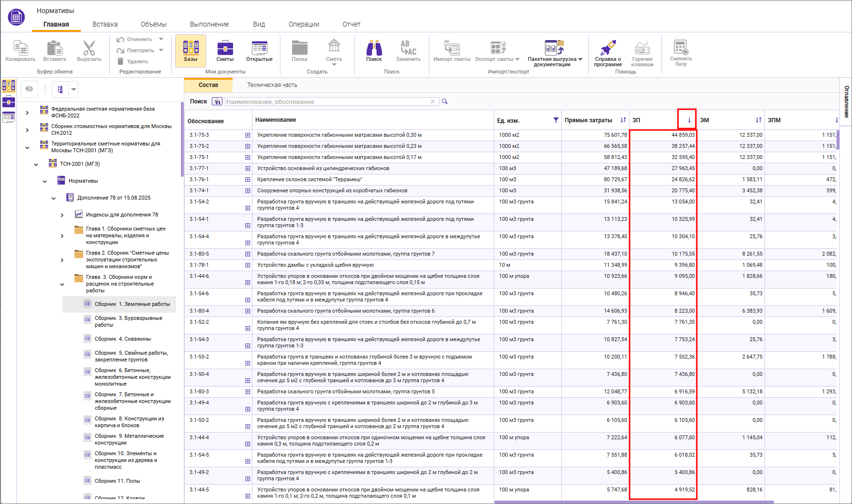Screen dimensions: 852x504
Task: Expand the ФСНБ-2022 database node
Action: pos(27,113)
